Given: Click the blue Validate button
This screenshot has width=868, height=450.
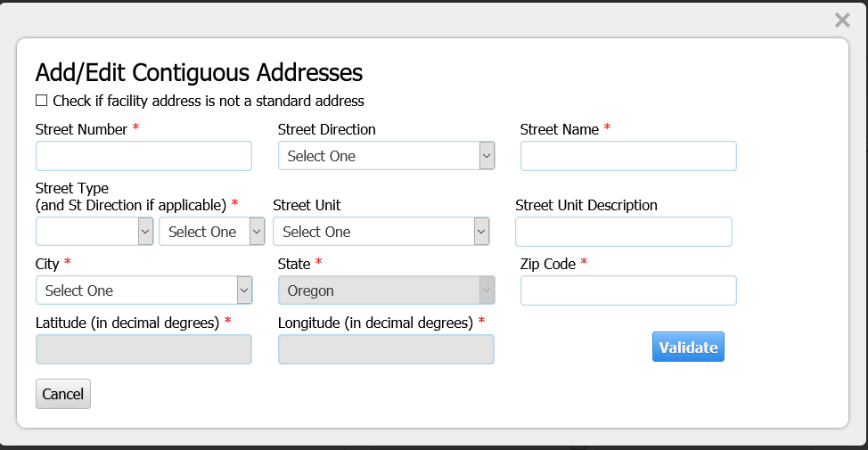Looking at the screenshot, I should [x=688, y=347].
